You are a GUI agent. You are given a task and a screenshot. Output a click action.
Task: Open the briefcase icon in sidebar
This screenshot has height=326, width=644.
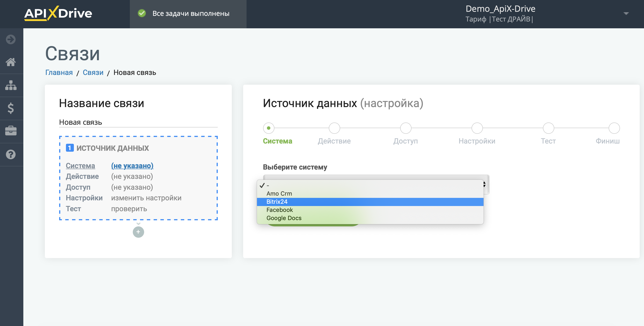[x=11, y=131]
